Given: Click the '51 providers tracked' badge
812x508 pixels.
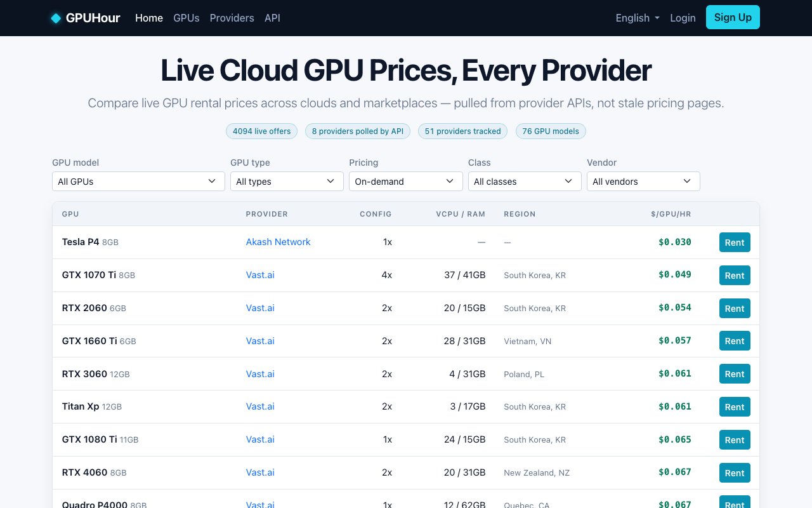Looking at the screenshot, I should point(462,131).
